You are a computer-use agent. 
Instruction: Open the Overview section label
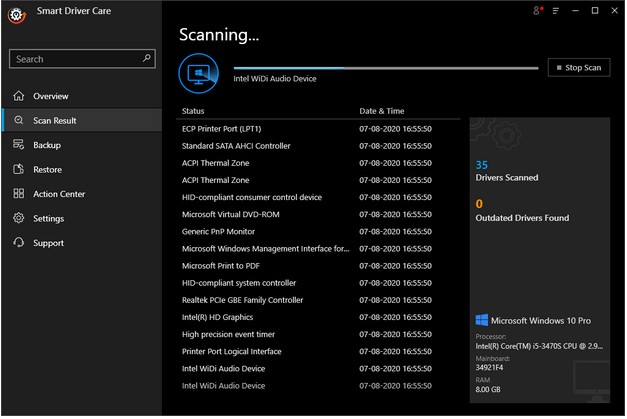pyautogui.click(x=51, y=97)
